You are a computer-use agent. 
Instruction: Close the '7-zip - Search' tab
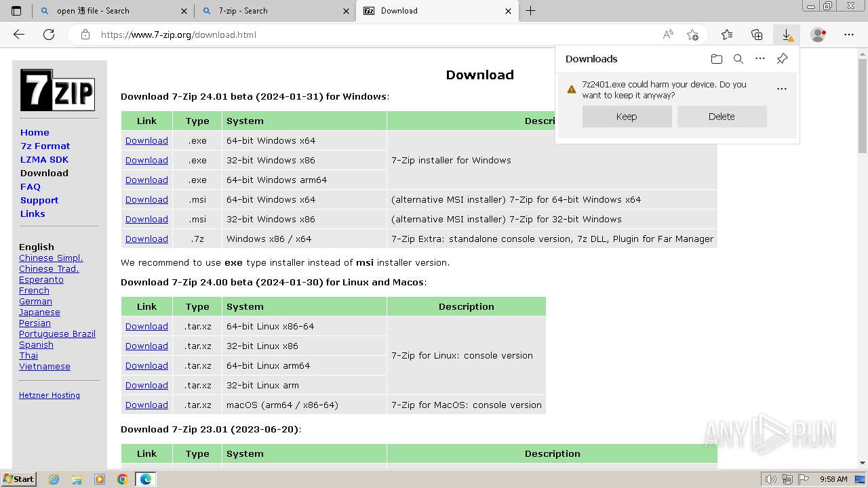(x=347, y=11)
